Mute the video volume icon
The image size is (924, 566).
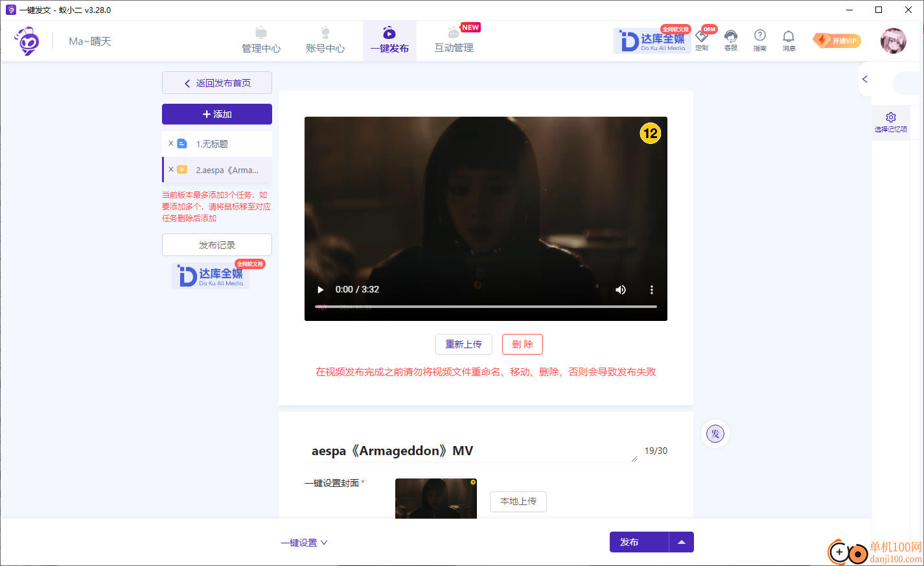pyautogui.click(x=621, y=290)
